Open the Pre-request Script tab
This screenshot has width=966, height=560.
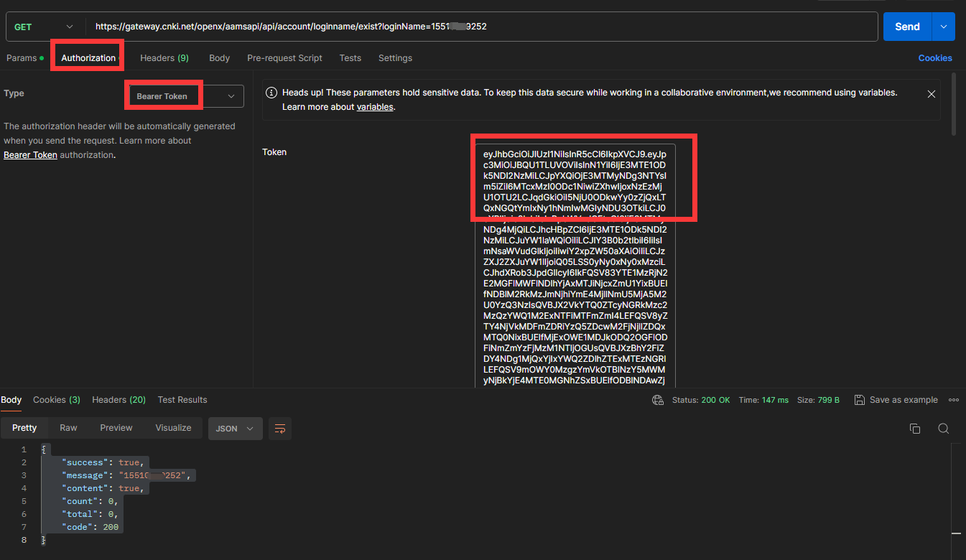pos(284,58)
